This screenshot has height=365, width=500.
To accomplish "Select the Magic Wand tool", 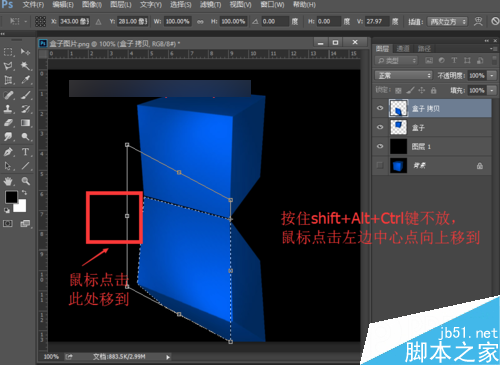I will coord(25,66).
